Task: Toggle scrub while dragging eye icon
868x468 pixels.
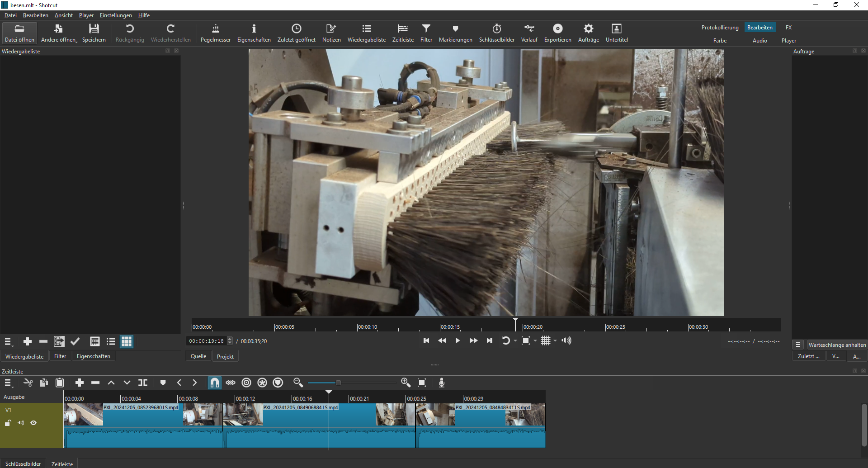Action: point(231,383)
